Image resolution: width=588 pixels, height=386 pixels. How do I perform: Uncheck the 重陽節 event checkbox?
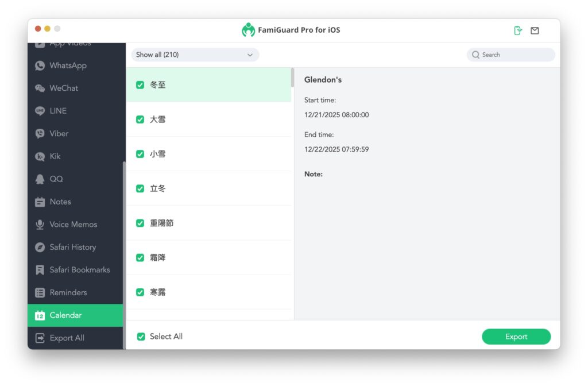coord(140,223)
